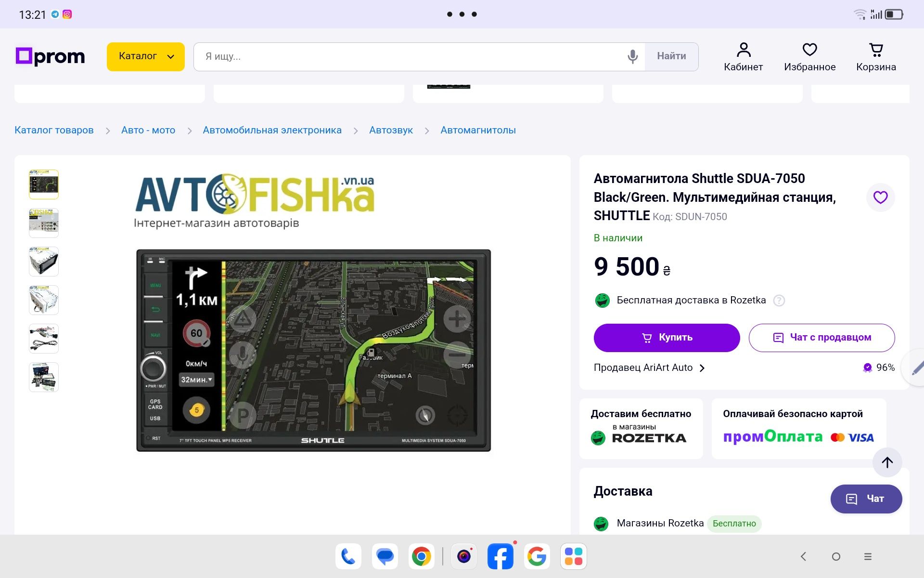This screenshot has height=578, width=924.
Task: Click the В наличии availability status
Action: pyautogui.click(x=618, y=238)
